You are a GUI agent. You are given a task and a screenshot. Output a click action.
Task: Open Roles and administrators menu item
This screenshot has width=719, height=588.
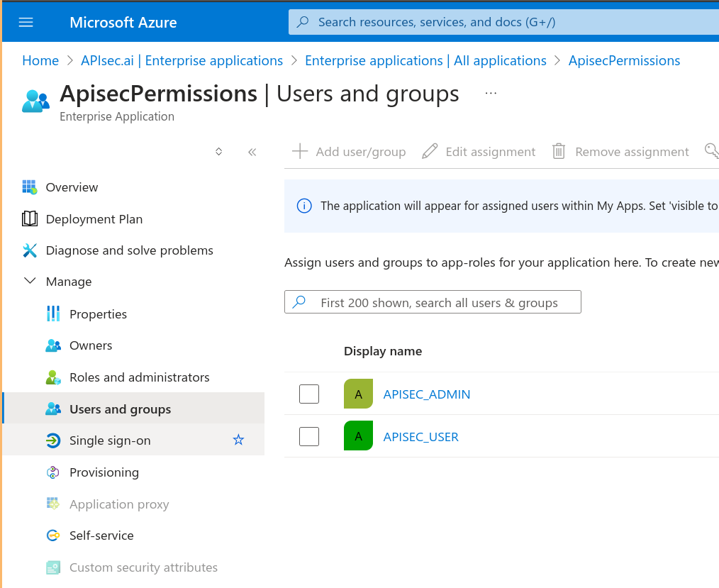pos(139,377)
